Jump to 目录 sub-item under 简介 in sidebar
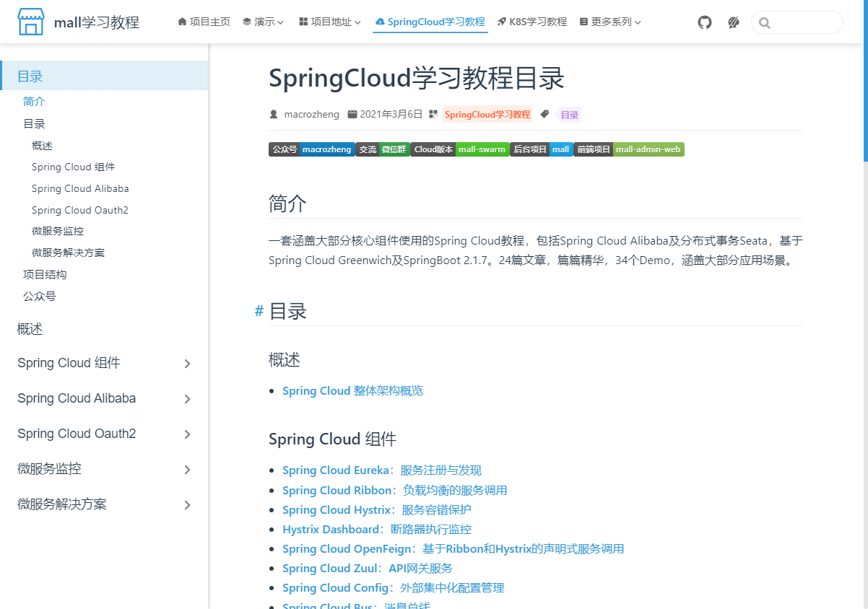Screen dimensions: 868x609 [34, 123]
